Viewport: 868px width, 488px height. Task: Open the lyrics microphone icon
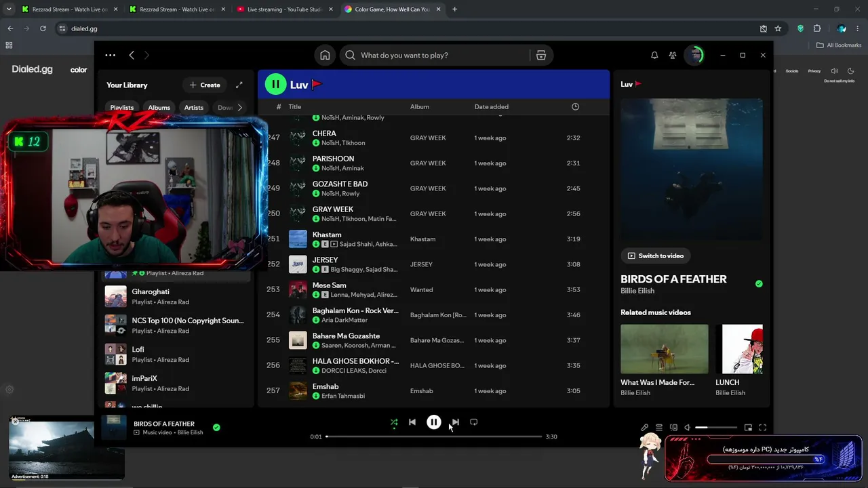645,428
